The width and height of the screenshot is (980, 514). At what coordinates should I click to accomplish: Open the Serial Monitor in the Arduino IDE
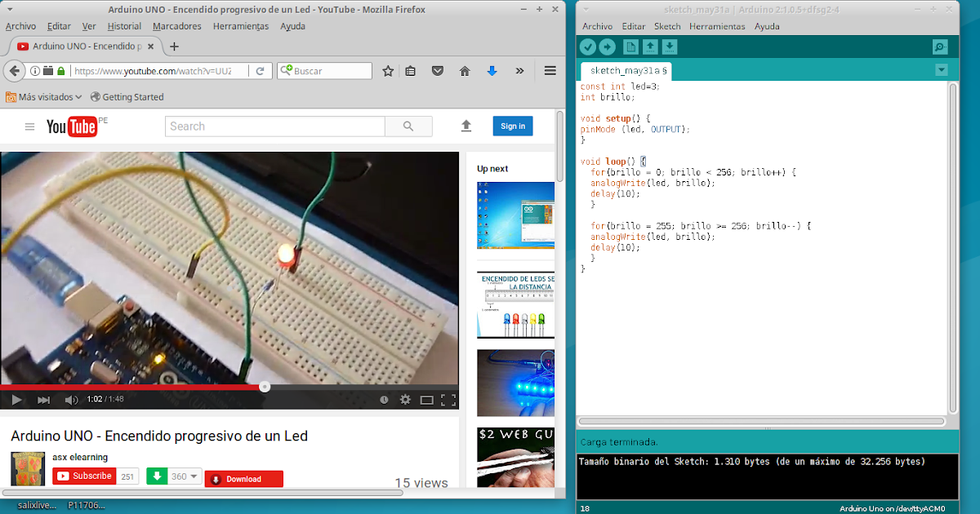941,47
